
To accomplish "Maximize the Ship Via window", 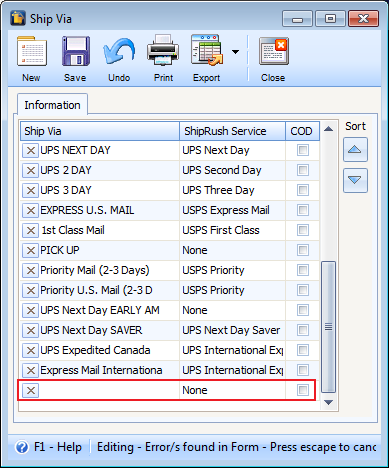I will [x=330, y=18].
